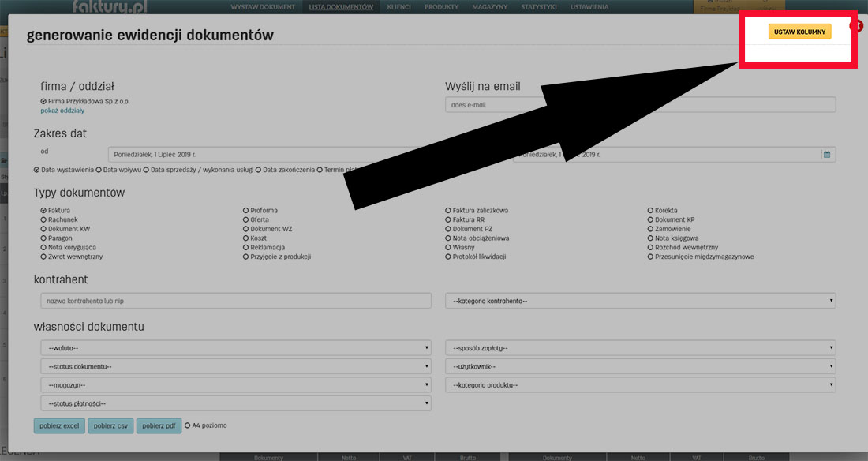Select the Proforma document type
868x461 pixels.
pyautogui.click(x=246, y=211)
